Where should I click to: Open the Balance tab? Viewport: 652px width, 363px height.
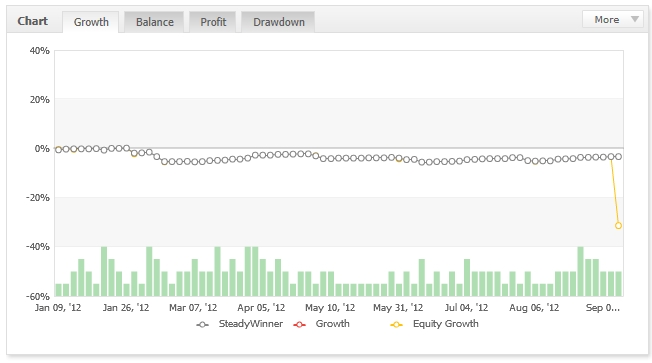tap(154, 22)
